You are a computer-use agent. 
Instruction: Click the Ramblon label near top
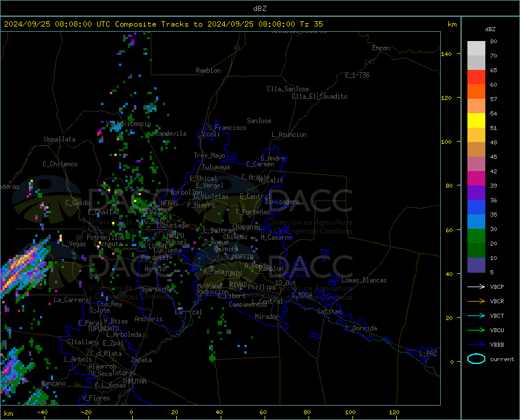(x=208, y=70)
